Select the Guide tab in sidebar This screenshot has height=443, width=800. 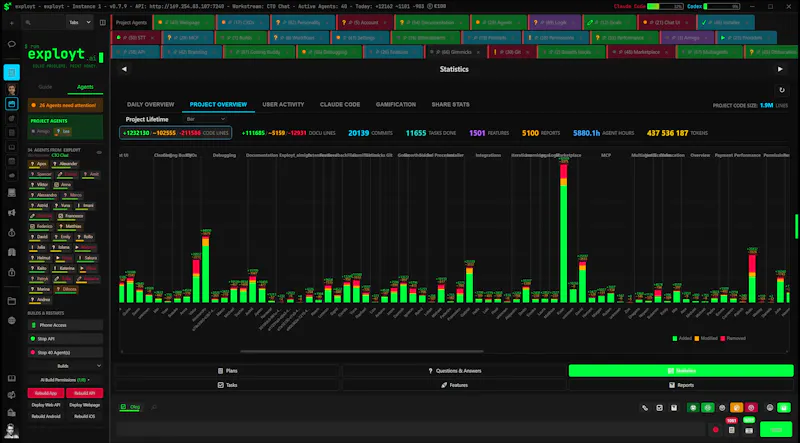(x=45, y=87)
